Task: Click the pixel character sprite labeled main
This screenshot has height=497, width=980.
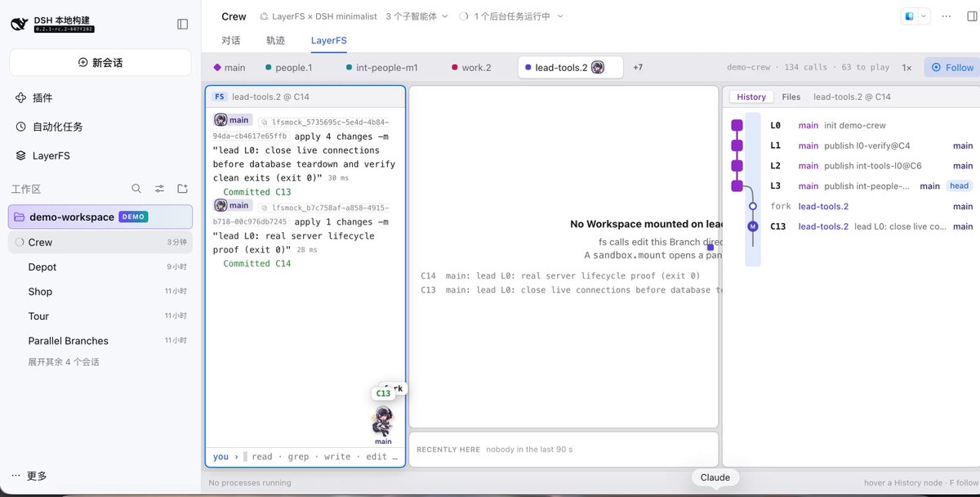Action: tap(382, 422)
